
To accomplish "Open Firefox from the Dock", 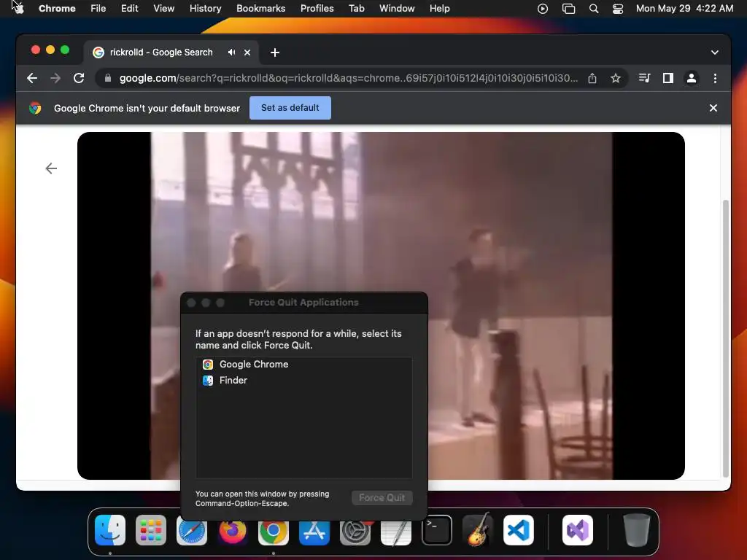I will click(233, 531).
